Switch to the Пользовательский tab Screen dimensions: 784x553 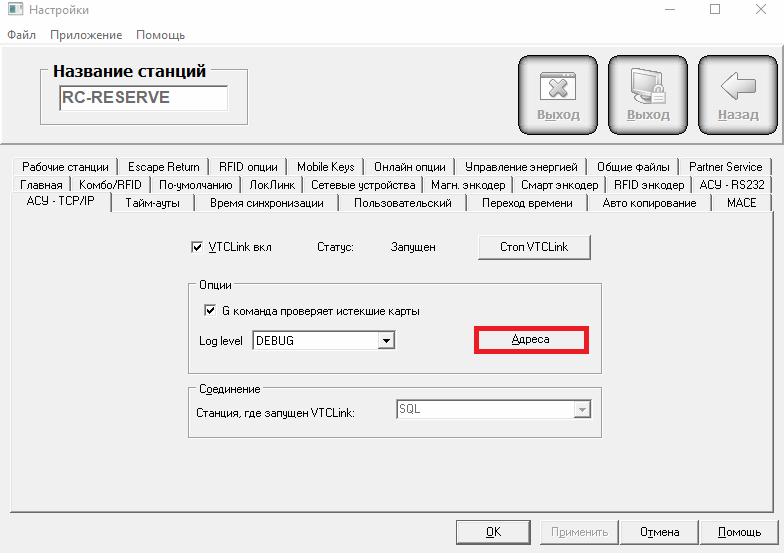coord(402,203)
